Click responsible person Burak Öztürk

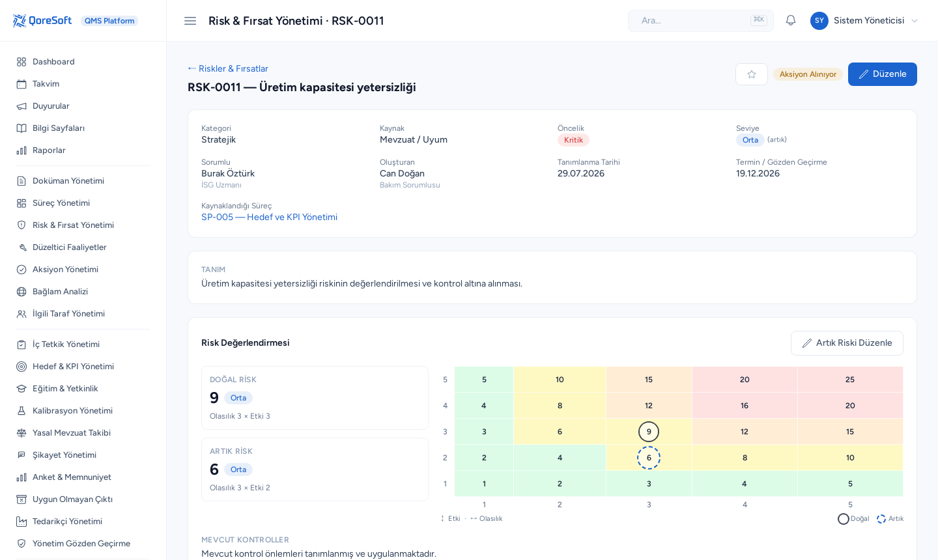pos(228,174)
